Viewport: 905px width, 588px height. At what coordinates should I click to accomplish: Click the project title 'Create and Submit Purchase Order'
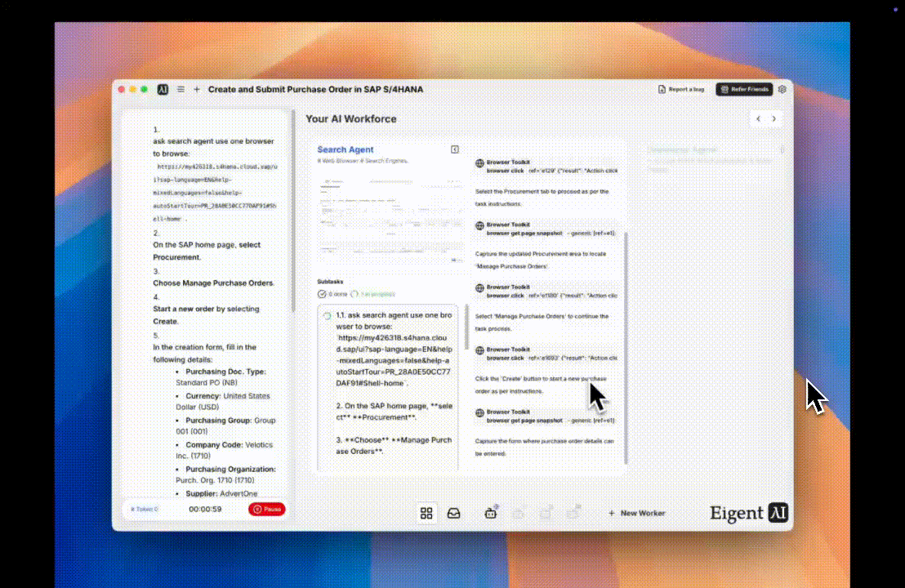[x=315, y=90]
